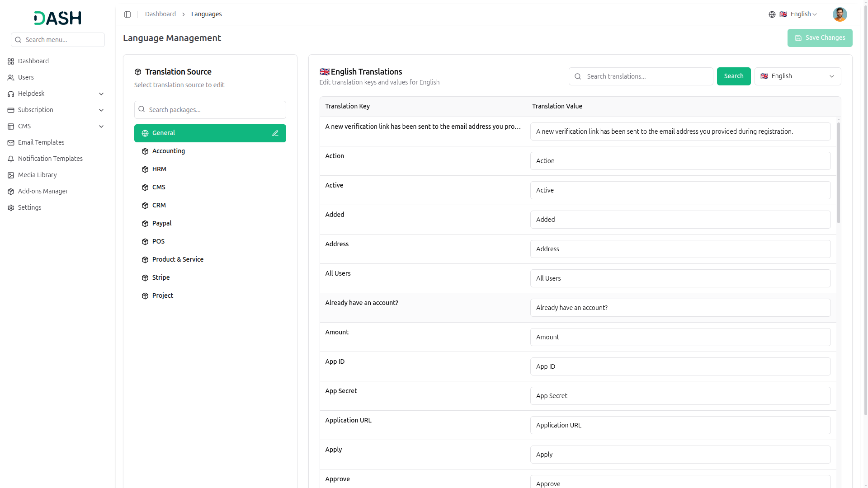Open the English language dropdown in the translations panel
This screenshot has height=488, width=868.
(797, 76)
